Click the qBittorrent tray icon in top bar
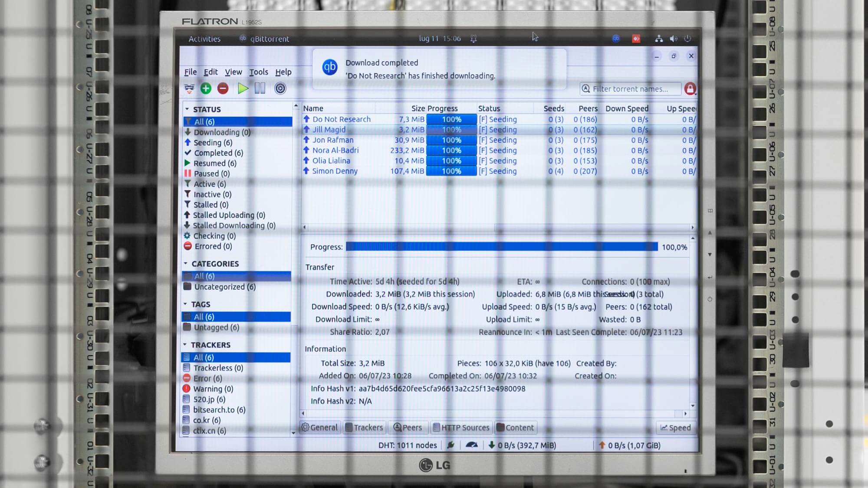The height and width of the screenshot is (488, 868). (616, 39)
